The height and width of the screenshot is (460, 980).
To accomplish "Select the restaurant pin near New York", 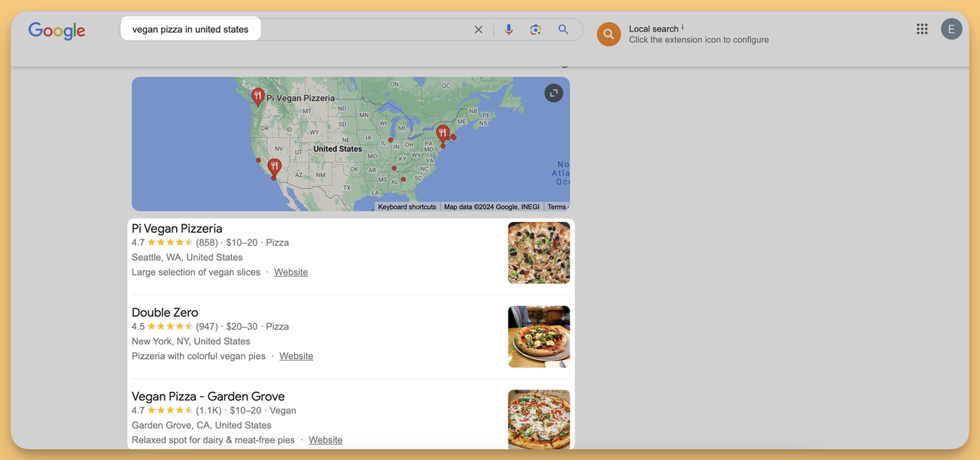I will 442,135.
